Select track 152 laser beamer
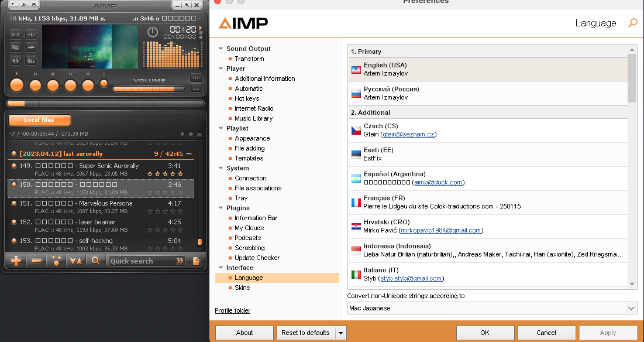Viewport: 644px width, 342px height. 101,225
